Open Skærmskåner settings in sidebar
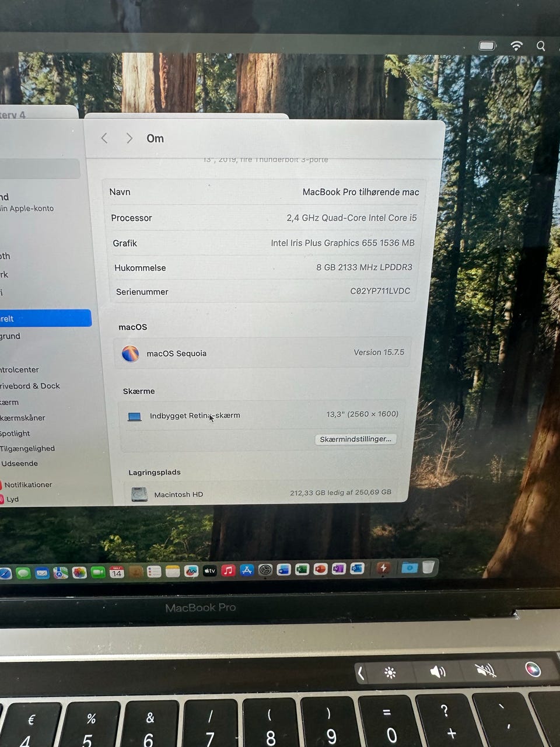Viewport: 560px width, 747px height. coord(22,418)
